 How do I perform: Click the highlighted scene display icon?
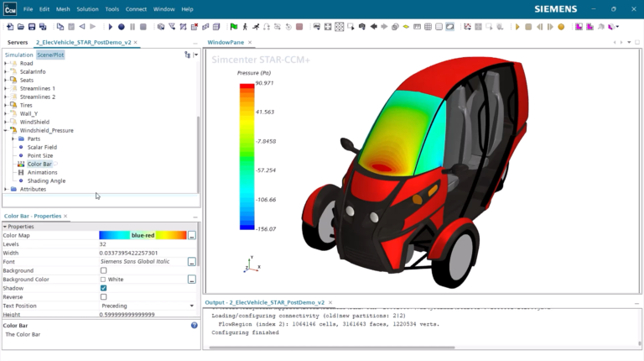pyautogui.click(x=450, y=27)
